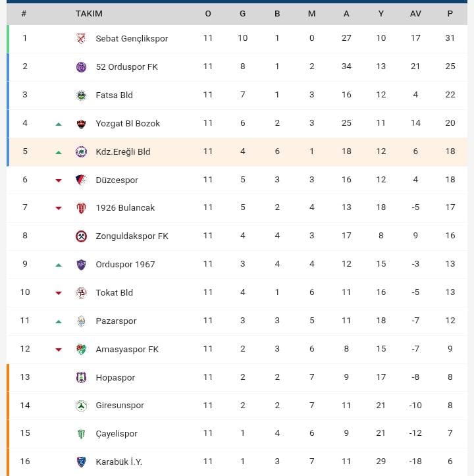Sort standings by the AV column header

tap(415, 14)
